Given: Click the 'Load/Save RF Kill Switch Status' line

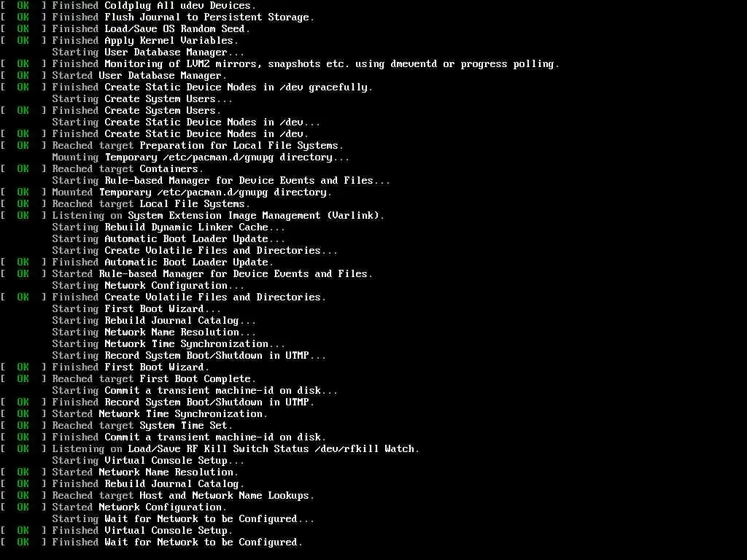Looking at the screenshot, I should point(210,449).
